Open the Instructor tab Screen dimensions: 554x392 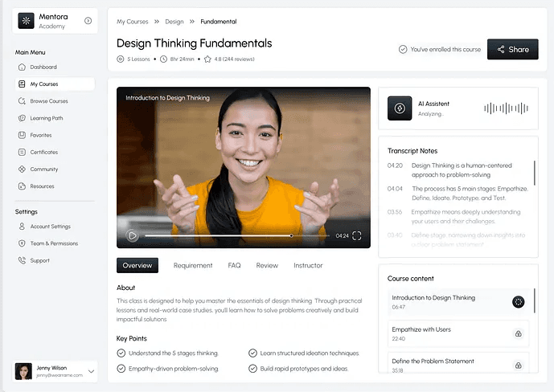pyautogui.click(x=308, y=265)
